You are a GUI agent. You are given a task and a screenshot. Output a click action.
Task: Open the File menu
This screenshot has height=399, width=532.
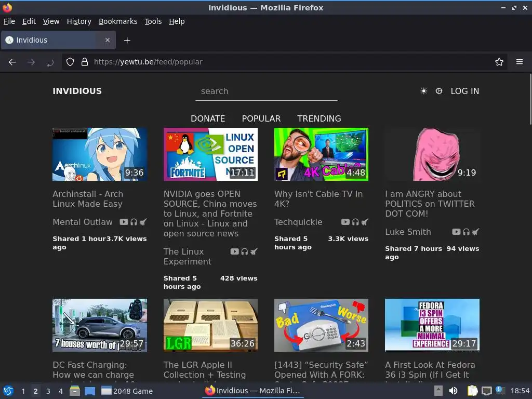pos(9,21)
